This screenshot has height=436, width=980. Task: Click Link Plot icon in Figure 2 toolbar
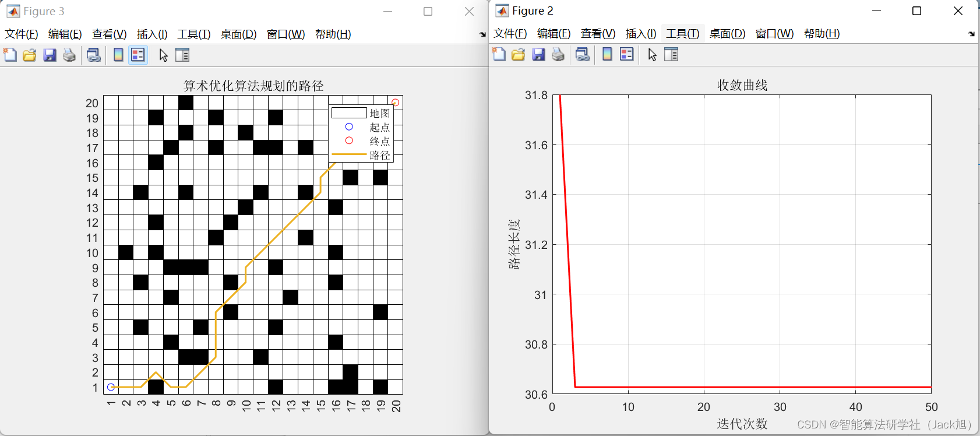point(582,55)
